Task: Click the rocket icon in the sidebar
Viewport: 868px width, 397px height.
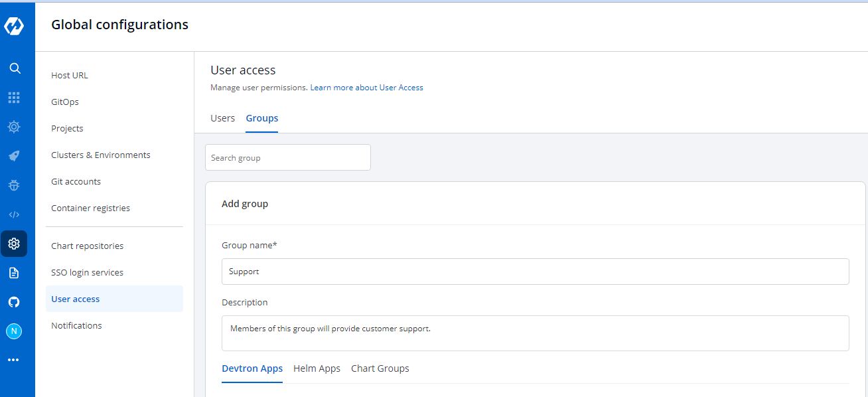Action: tap(14, 156)
